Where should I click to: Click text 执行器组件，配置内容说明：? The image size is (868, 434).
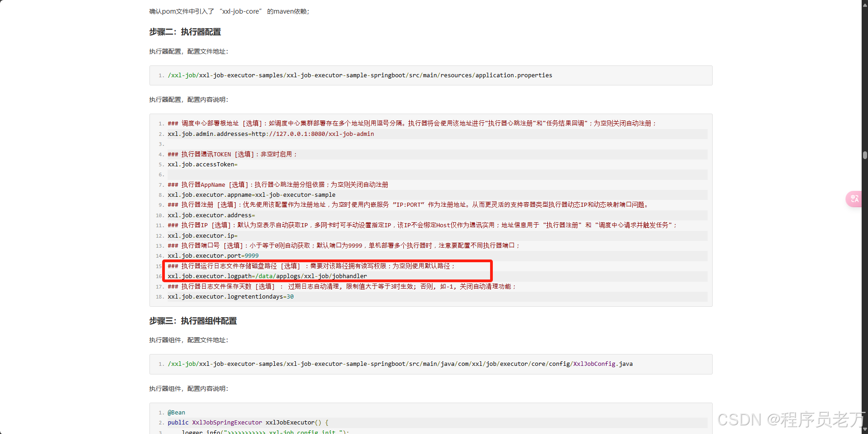point(189,389)
